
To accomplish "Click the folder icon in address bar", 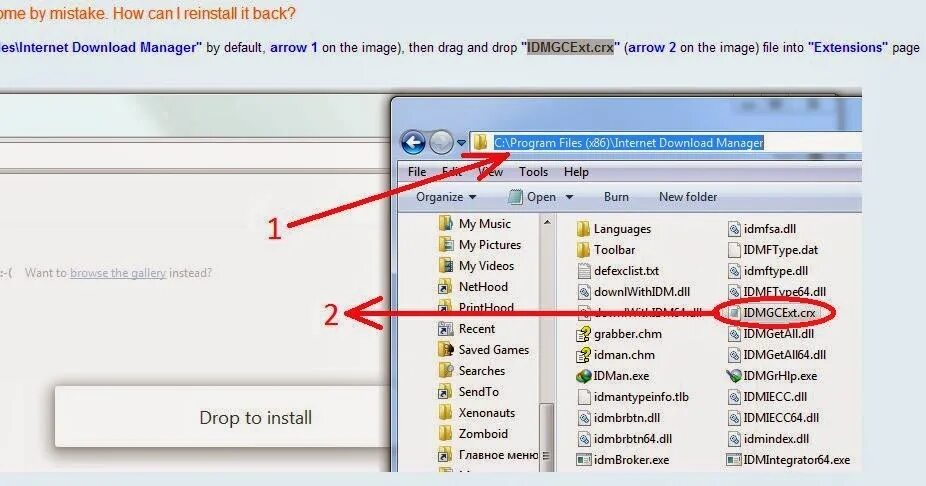I will tap(480, 142).
